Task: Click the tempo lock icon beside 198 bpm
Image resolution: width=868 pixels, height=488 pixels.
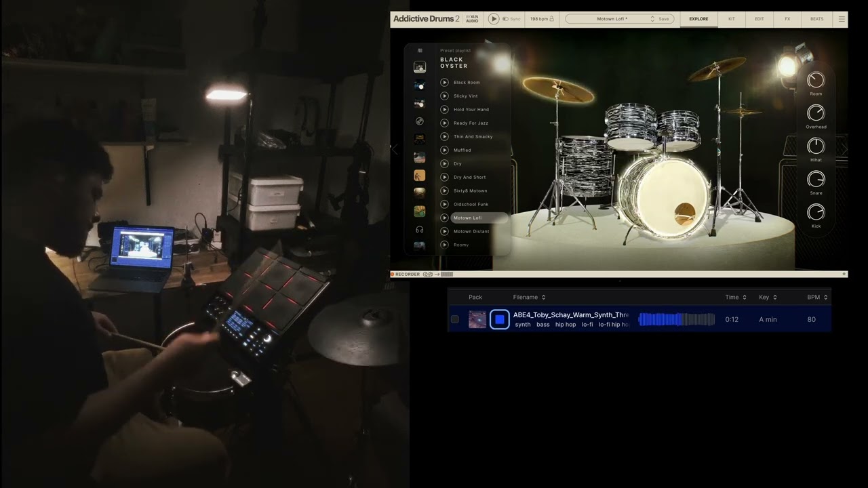Action: 551,19
